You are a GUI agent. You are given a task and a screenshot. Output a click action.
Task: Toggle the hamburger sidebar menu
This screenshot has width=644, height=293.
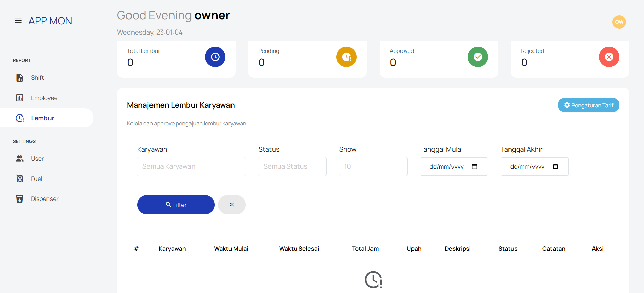click(18, 21)
